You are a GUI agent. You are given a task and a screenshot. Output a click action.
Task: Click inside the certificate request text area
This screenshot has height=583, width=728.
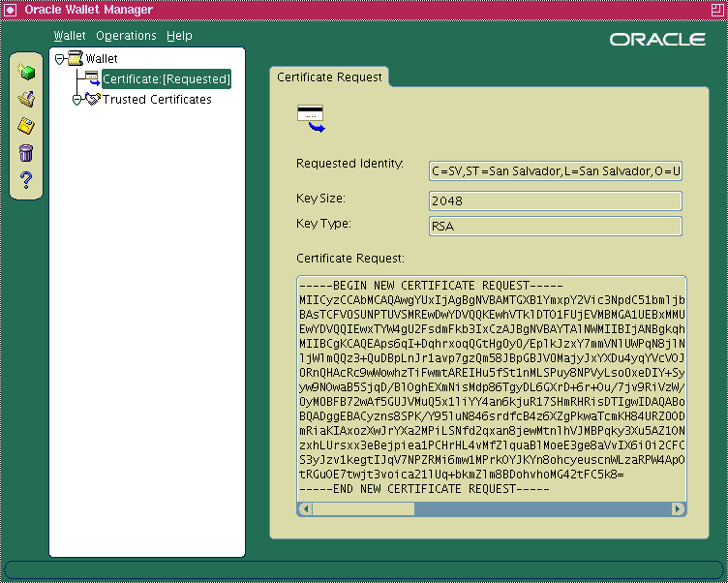tap(492, 388)
